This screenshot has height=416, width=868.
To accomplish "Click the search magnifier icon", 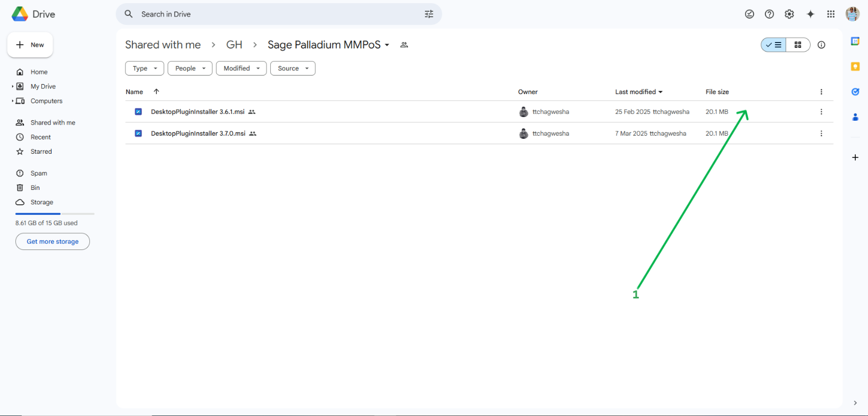I will tap(129, 14).
